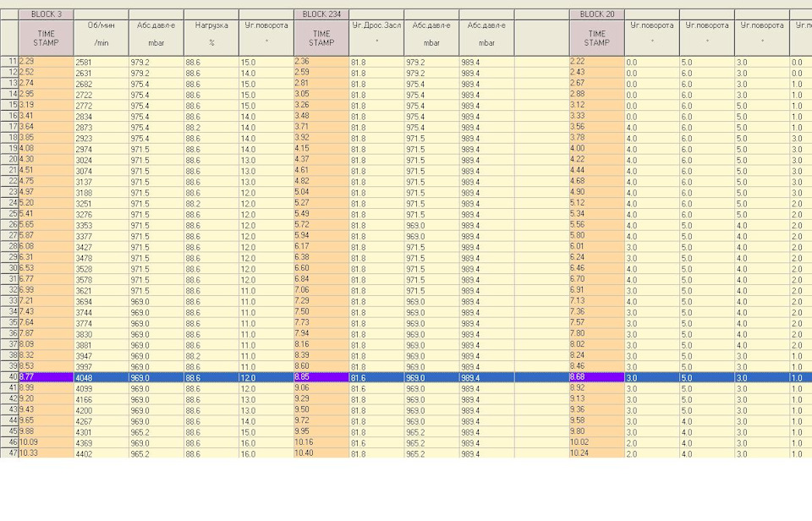Click the Об/мин /min column header
812x521 pixels.
(x=101, y=38)
